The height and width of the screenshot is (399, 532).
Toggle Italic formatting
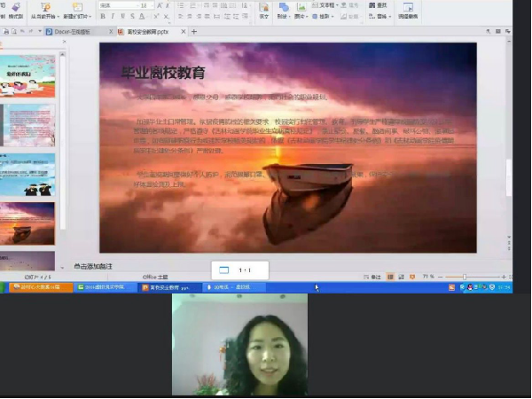(x=113, y=16)
